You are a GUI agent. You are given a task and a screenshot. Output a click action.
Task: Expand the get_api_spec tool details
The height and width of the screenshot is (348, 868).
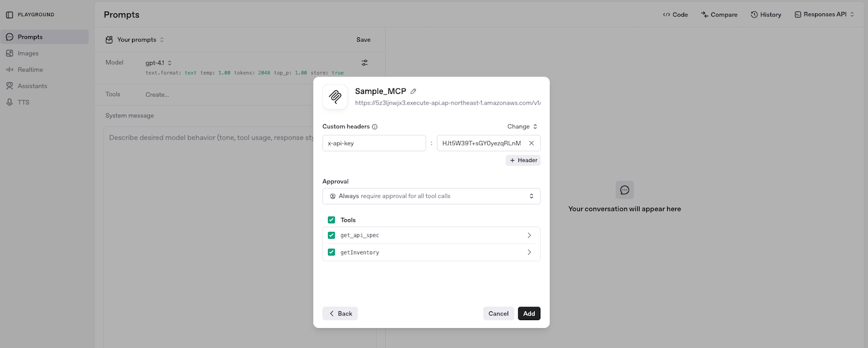click(x=529, y=235)
